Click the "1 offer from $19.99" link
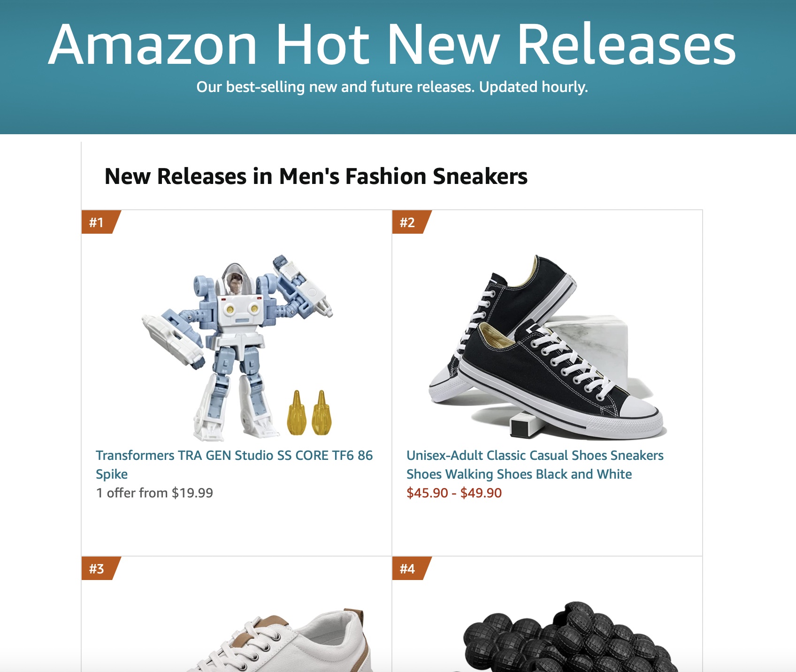 point(154,493)
